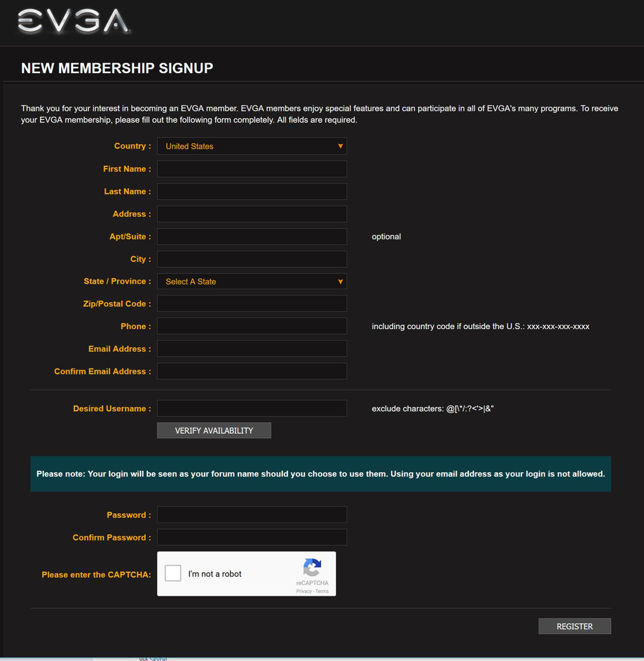The image size is (644, 661).
Task: Click the reCAPTCHA logo icon
Action: click(x=312, y=568)
